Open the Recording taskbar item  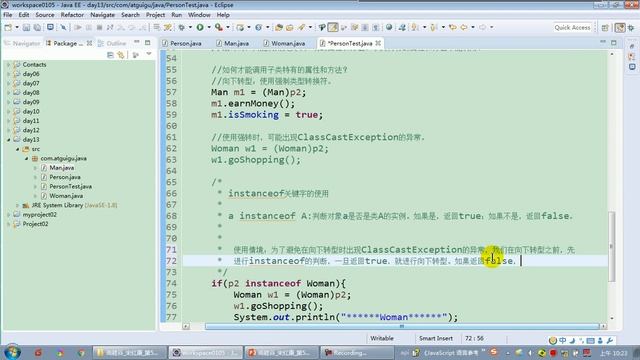coord(357,352)
